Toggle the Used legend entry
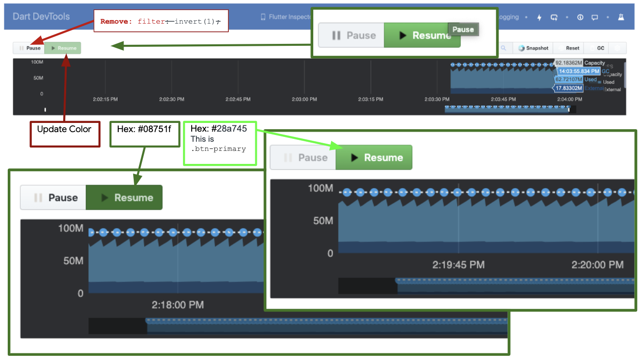 [x=609, y=82]
